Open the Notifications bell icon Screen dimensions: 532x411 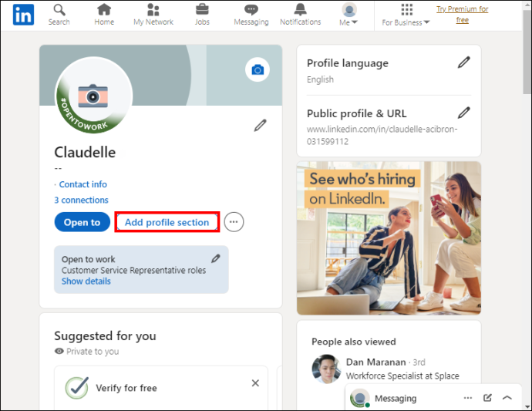click(x=300, y=10)
